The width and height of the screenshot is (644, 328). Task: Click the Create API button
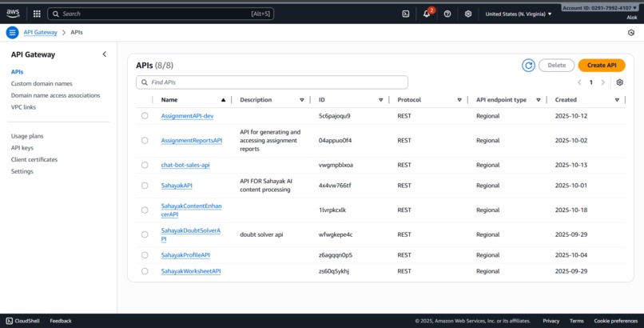coord(602,65)
